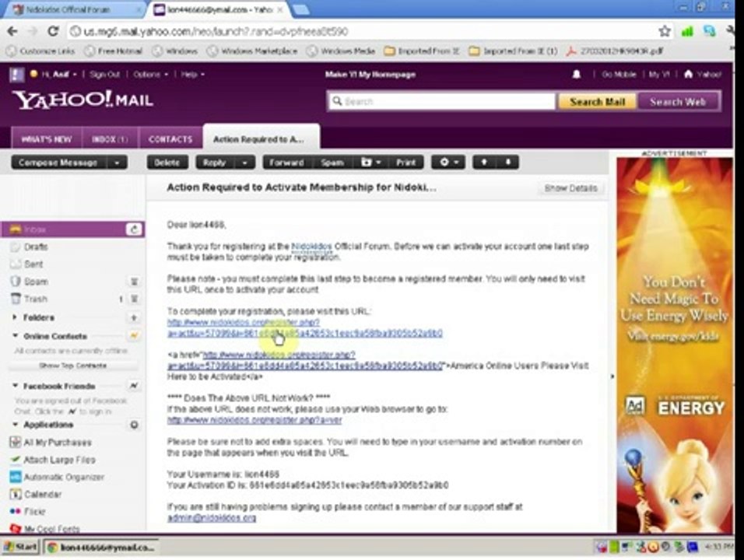Add a new folder with plus icon
Screen dimensions: 744x560
(134, 317)
